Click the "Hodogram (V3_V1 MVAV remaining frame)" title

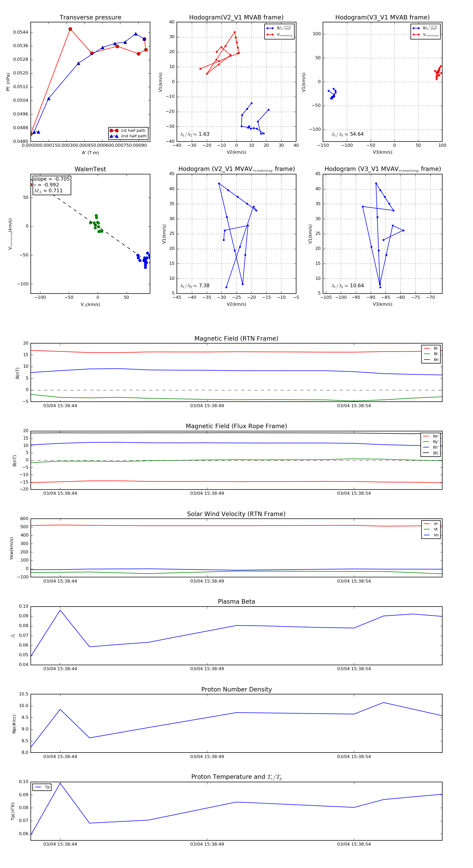[382, 169]
